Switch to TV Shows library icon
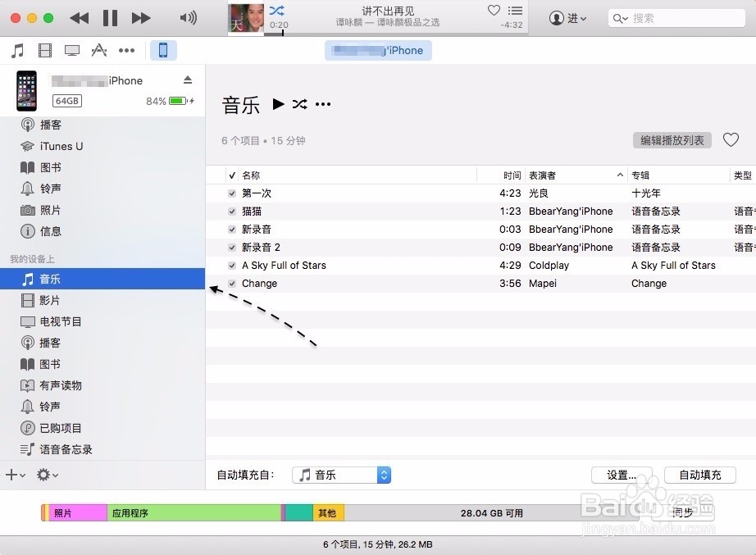756x555 pixels. pos(72,50)
